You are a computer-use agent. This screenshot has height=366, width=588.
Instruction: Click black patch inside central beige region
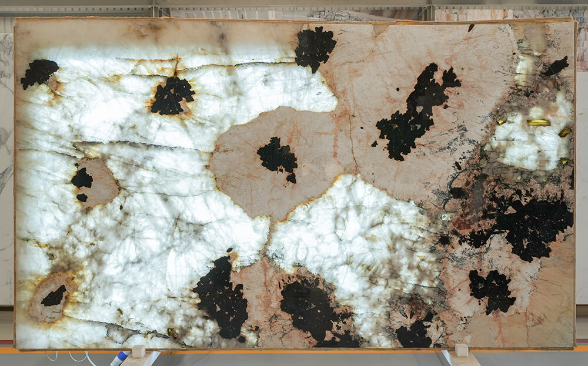(277, 157)
